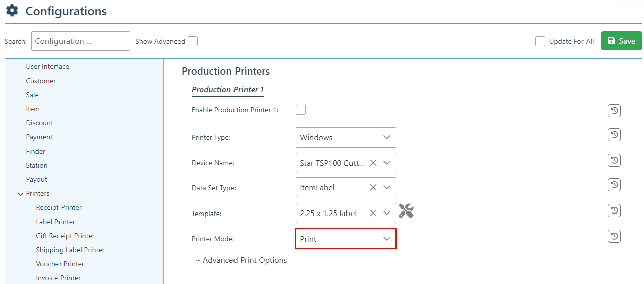Open the Printer Mode dropdown
This screenshot has height=284, width=644.
pos(345,239)
